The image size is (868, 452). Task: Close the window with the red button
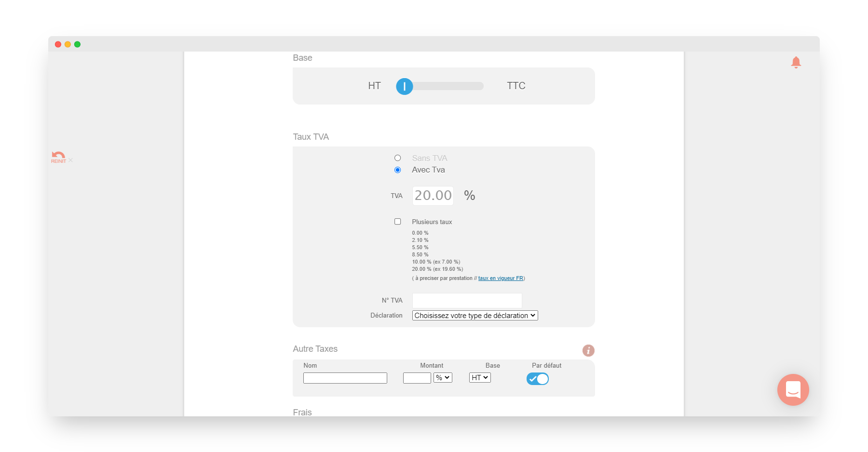pos(58,44)
